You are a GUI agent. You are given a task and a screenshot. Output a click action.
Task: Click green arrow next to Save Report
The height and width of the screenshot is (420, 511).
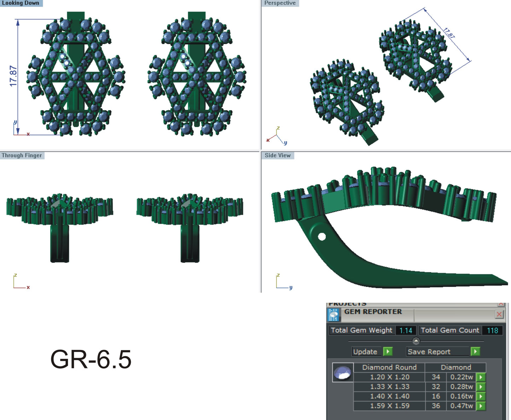475,351
